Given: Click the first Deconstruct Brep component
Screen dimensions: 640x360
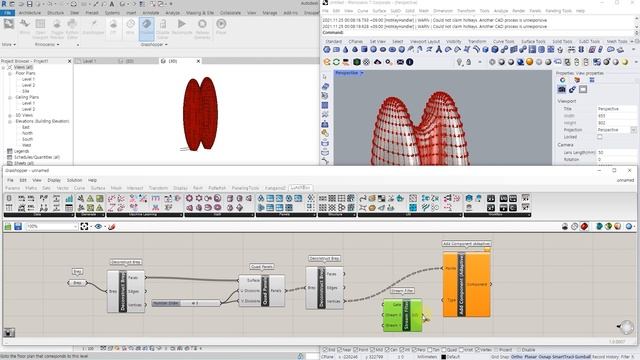Looking at the screenshot, I should click(126, 291).
